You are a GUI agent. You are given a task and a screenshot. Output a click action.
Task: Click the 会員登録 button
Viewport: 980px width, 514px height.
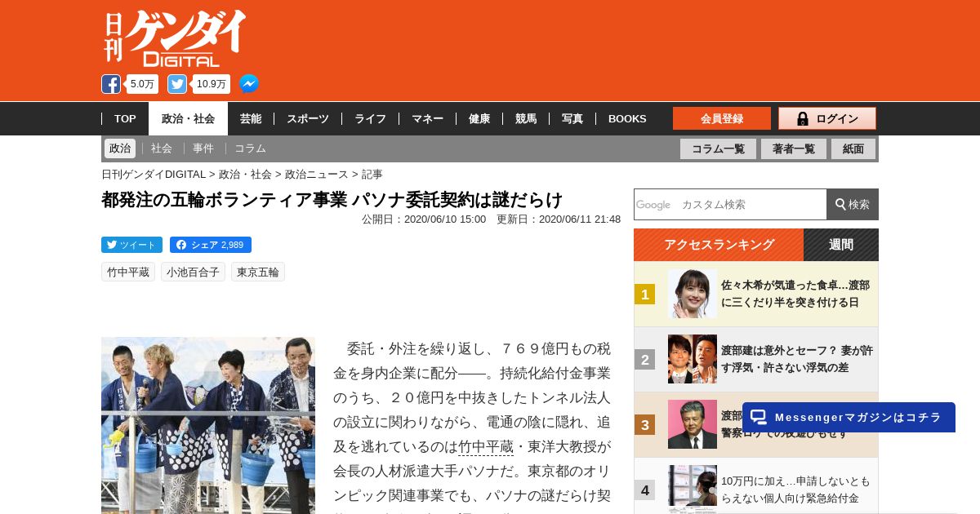click(722, 118)
